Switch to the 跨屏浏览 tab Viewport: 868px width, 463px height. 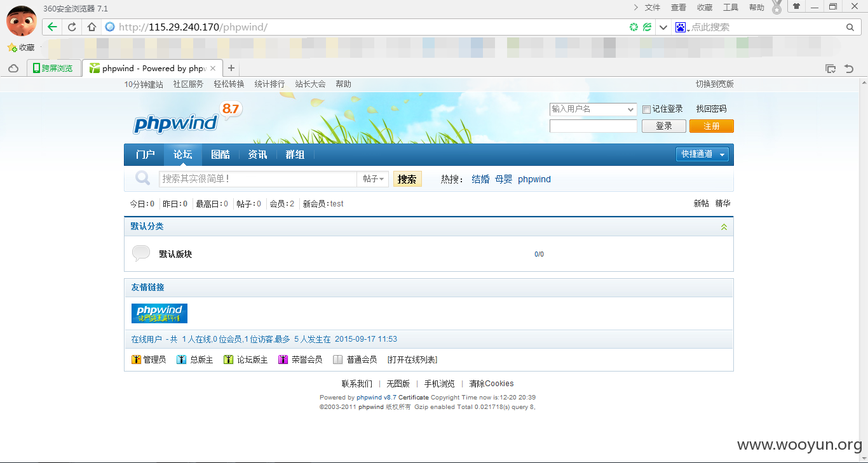click(x=55, y=68)
